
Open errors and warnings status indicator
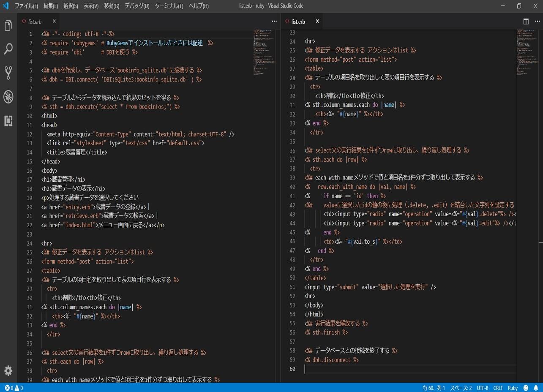14,388
